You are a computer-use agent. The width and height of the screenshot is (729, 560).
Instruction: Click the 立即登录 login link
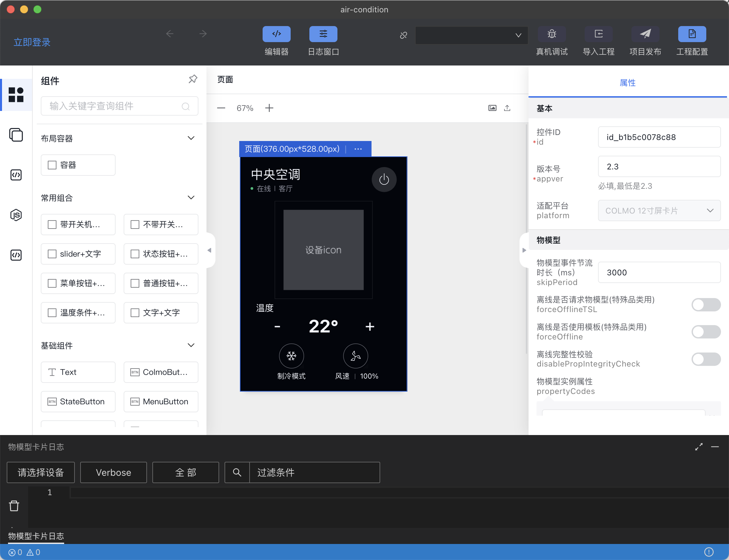pyautogui.click(x=32, y=42)
